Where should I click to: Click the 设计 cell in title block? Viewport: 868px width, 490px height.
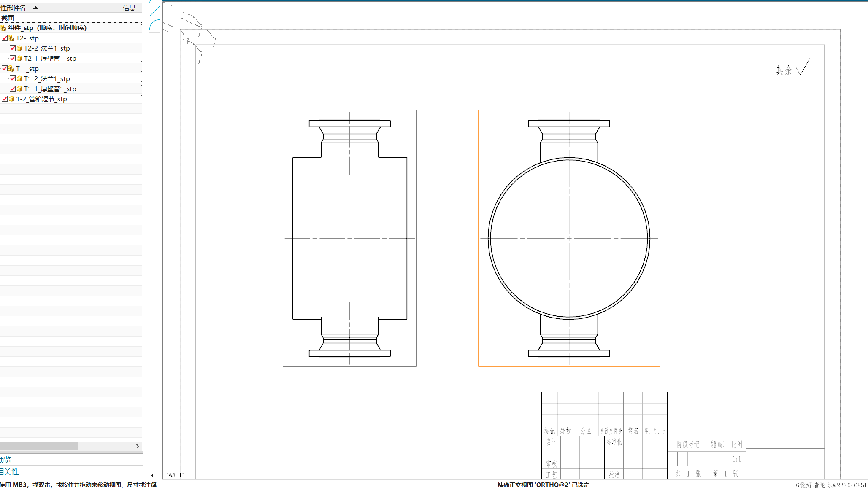[x=551, y=442]
